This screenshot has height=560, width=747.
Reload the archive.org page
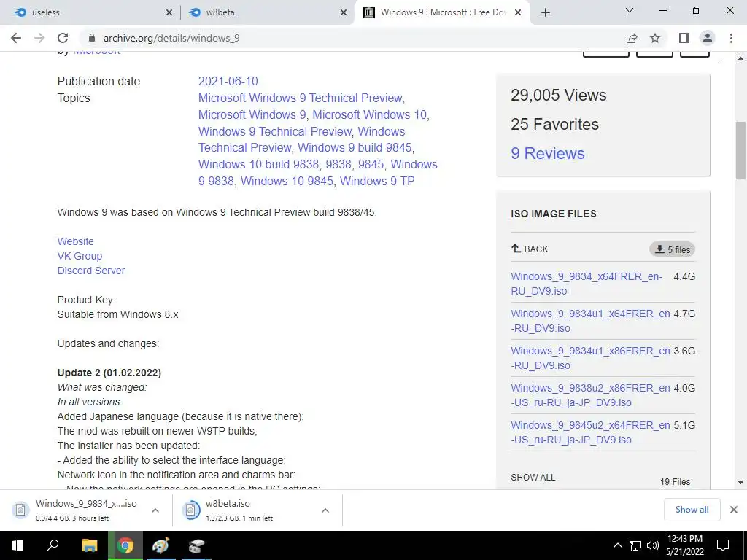coord(63,38)
